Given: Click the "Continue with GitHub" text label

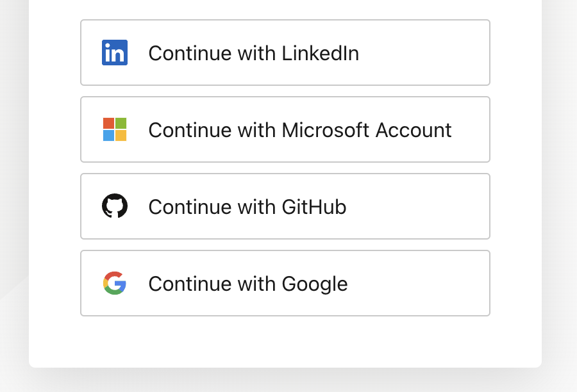Looking at the screenshot, I should (247, 207).
